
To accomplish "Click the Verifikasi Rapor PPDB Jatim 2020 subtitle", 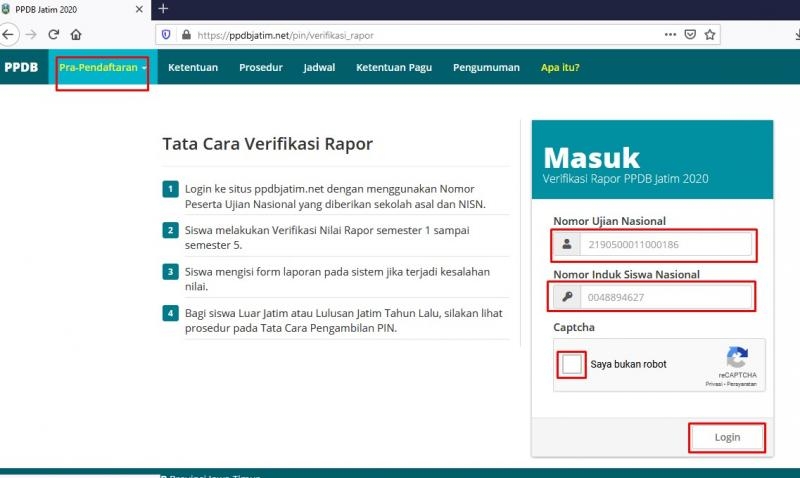I will coord(626,179).
